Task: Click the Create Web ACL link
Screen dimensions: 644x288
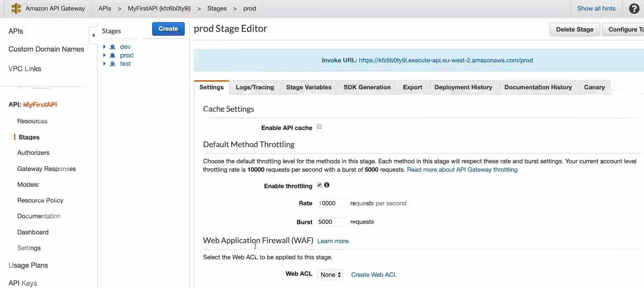Action: click(x=374, y=275)
